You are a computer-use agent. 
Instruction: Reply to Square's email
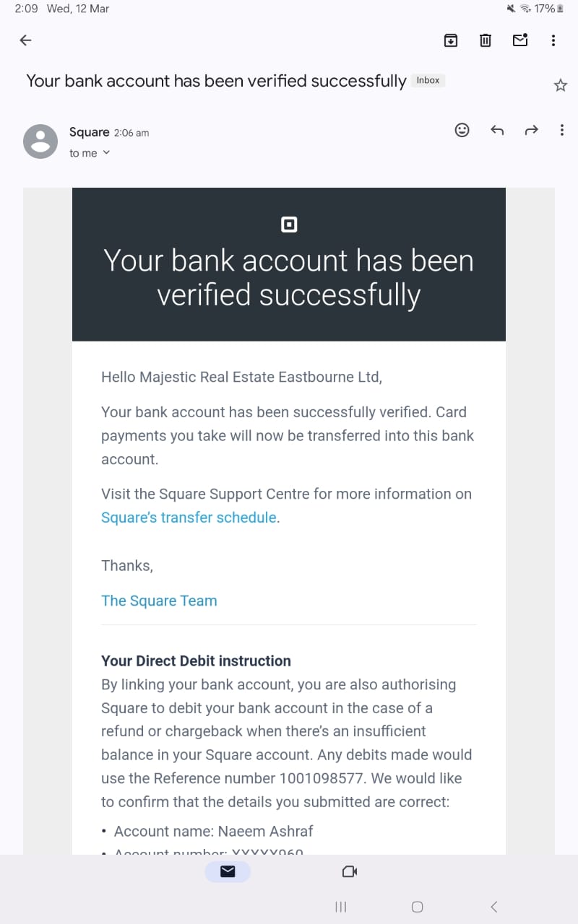pos(497,130)
